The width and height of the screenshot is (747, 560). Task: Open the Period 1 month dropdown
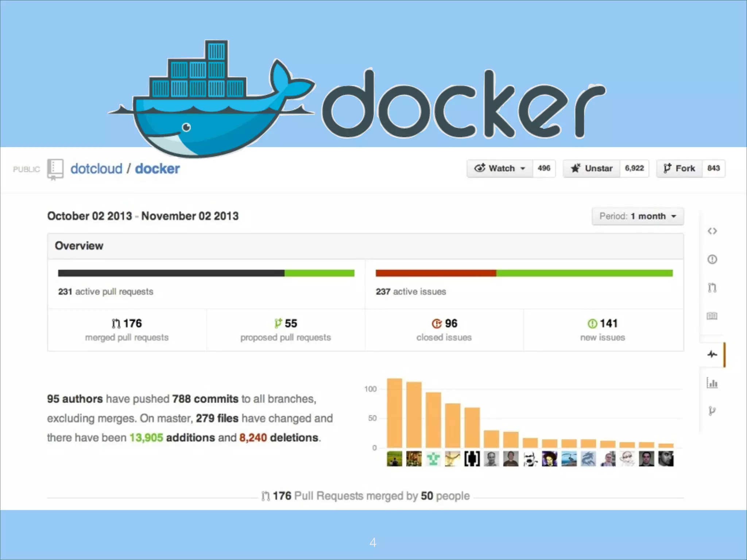pos(638,216)
